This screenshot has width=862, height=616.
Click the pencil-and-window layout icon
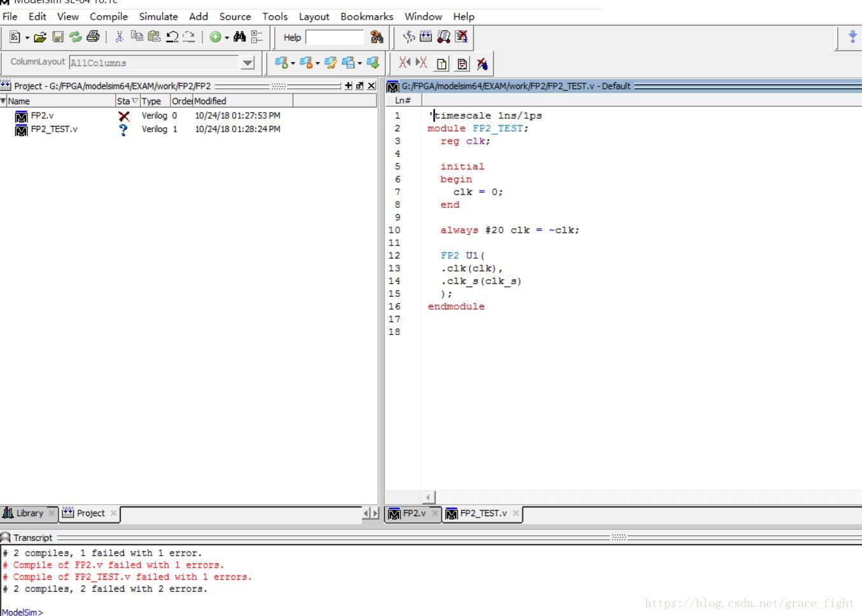pyautogui.click(x=330, y=62)
